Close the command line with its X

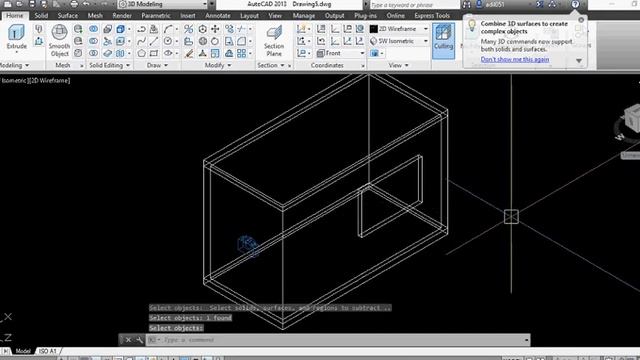[128, 340]
